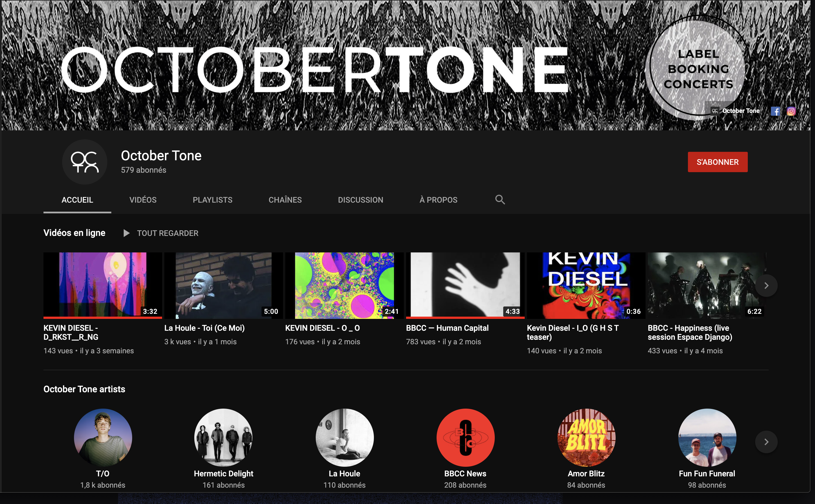Open the La Houle - Toi (Ce Moi) title
The image size is (815, 504).
coord(204,328)
